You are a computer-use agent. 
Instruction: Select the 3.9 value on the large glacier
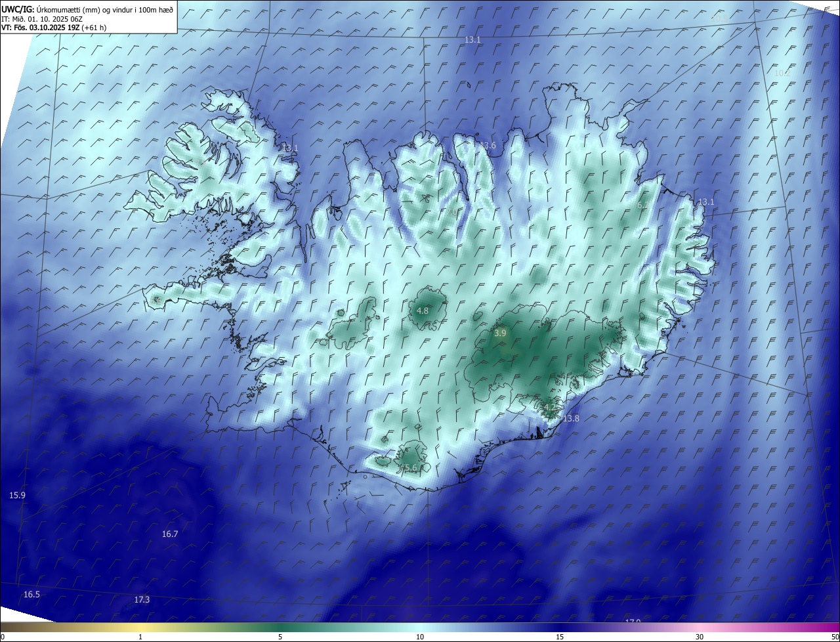tap(500, 333)
